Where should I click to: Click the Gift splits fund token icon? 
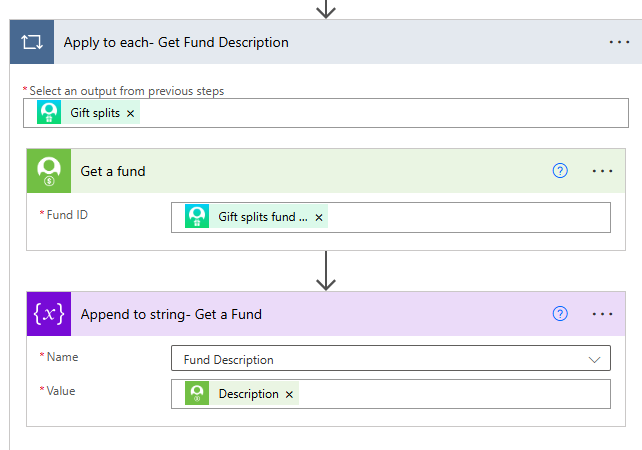point(197,217)
